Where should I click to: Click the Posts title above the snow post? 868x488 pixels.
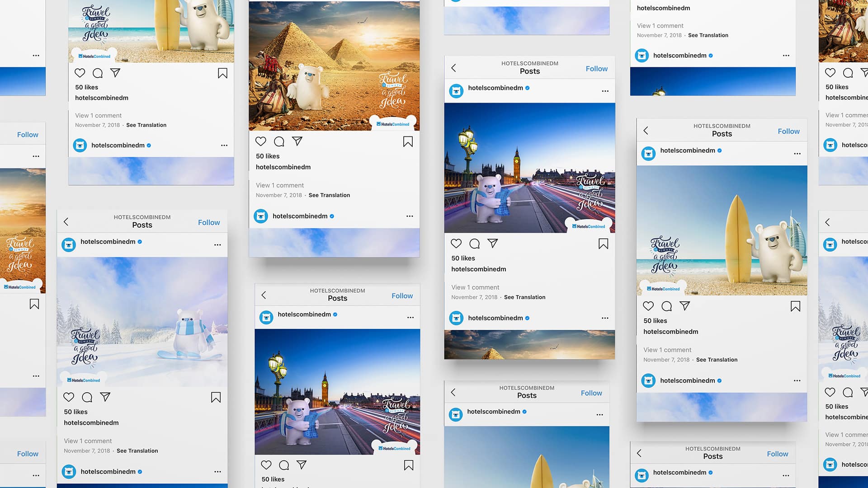(142, 225)
